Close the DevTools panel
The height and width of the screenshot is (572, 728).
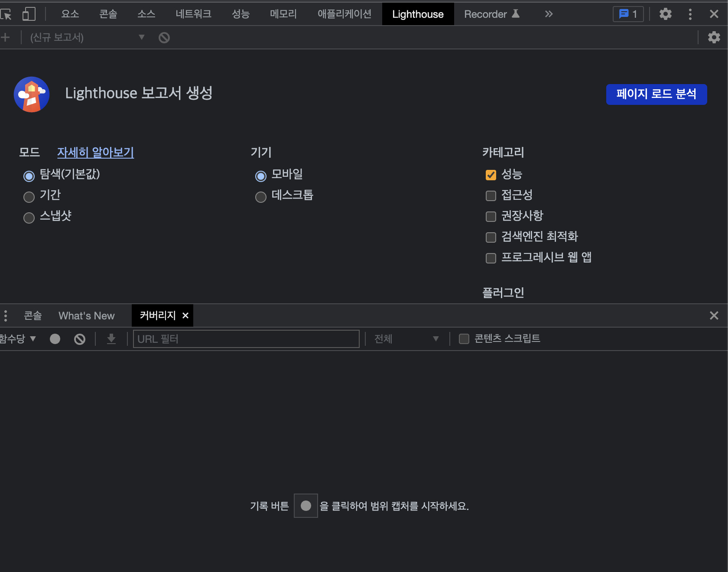click(714, 14)
